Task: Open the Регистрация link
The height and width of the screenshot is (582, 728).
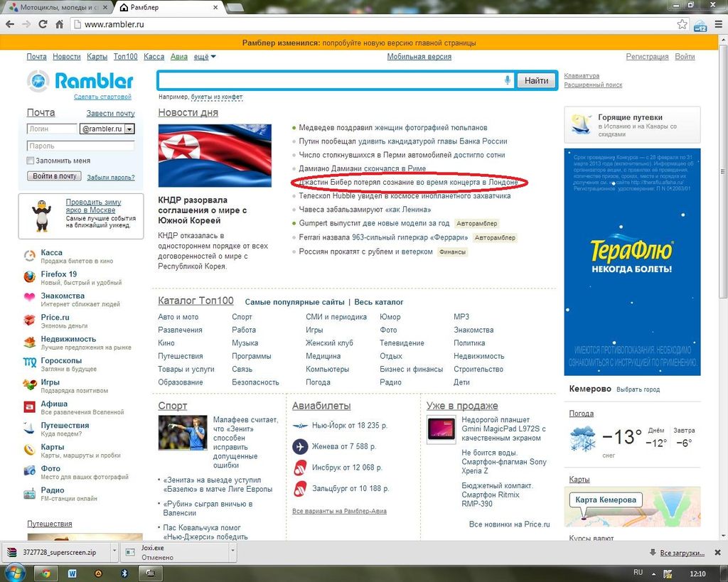Action: 647,57
